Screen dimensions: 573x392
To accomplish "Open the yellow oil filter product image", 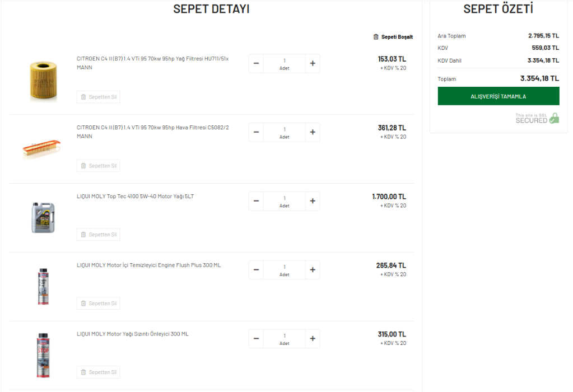I will click(x=43, y=81).
